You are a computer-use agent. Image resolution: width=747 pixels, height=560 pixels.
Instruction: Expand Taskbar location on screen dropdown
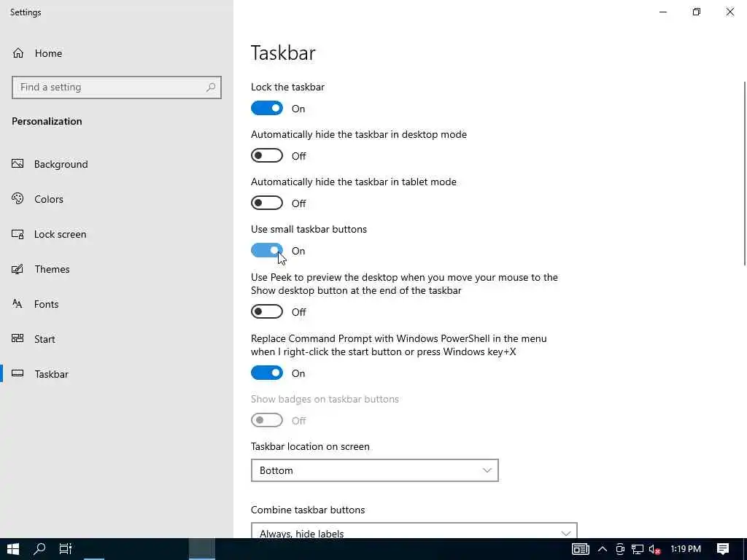click(x=374, y=470)
